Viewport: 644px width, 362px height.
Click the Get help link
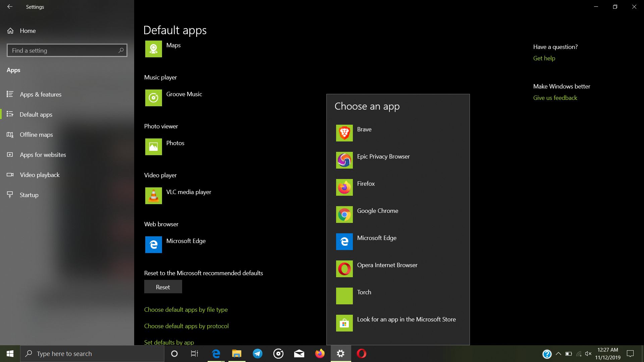coord(544,58)
